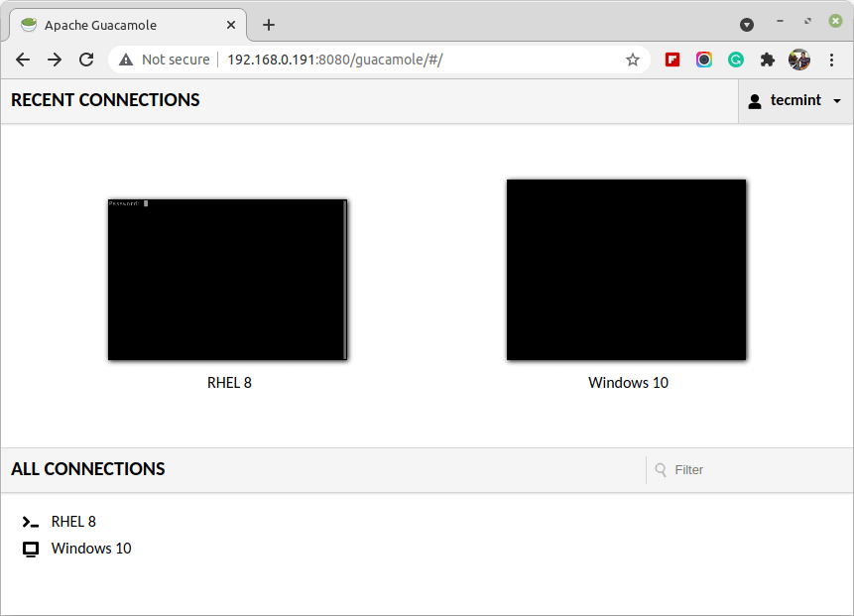Click the browser back arrow

pos(23,60)
